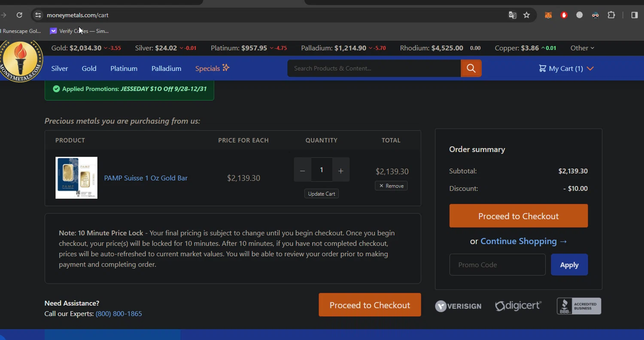Open site information icon in address bar

(x=38, y=15)
